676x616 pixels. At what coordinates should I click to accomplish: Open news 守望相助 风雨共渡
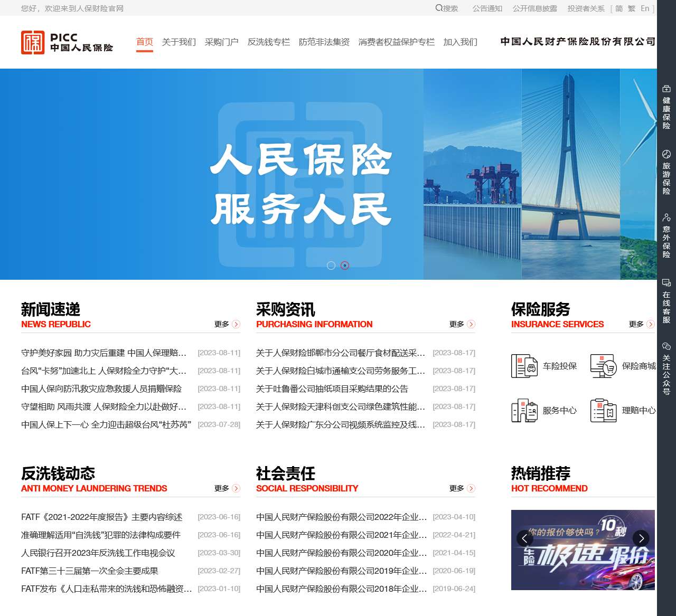tap(104, 406)
